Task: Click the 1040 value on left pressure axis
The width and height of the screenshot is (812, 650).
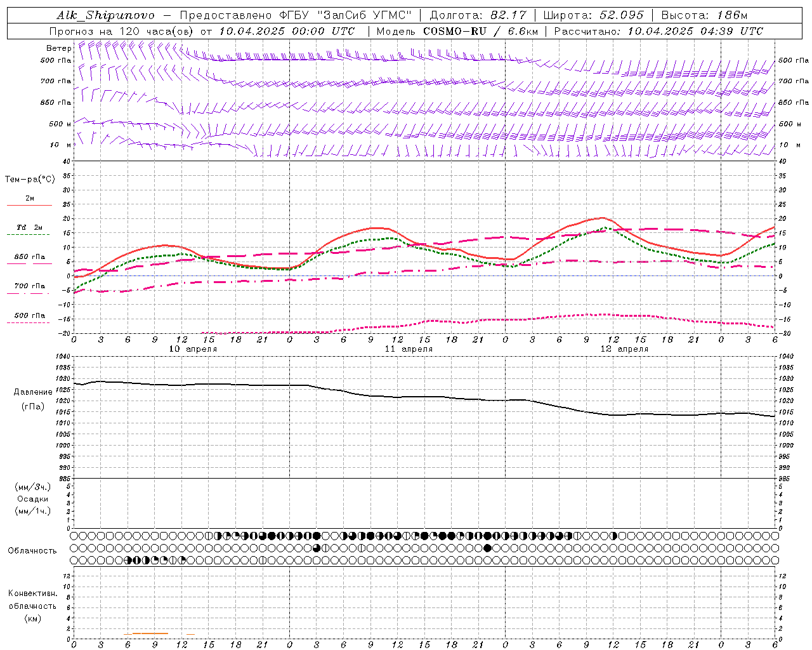Action: point(63,357)
